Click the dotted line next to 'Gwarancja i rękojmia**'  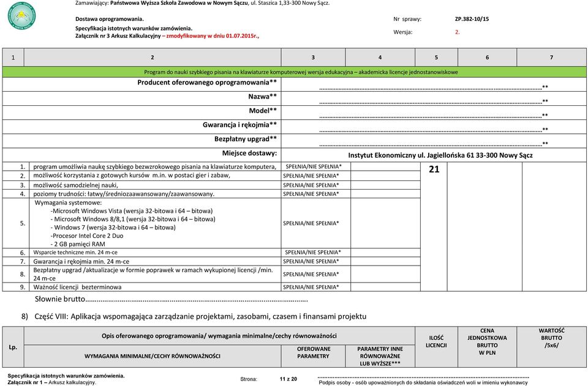click(x=431, y=130)
